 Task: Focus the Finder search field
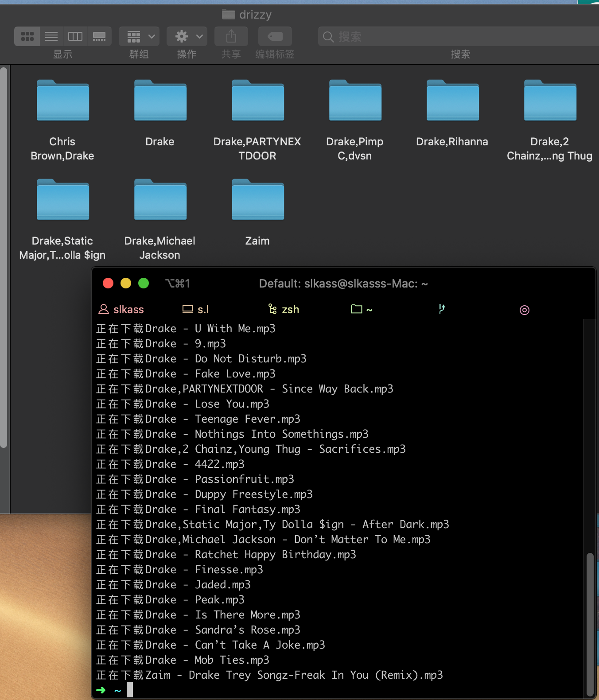[x=459, y=36]
